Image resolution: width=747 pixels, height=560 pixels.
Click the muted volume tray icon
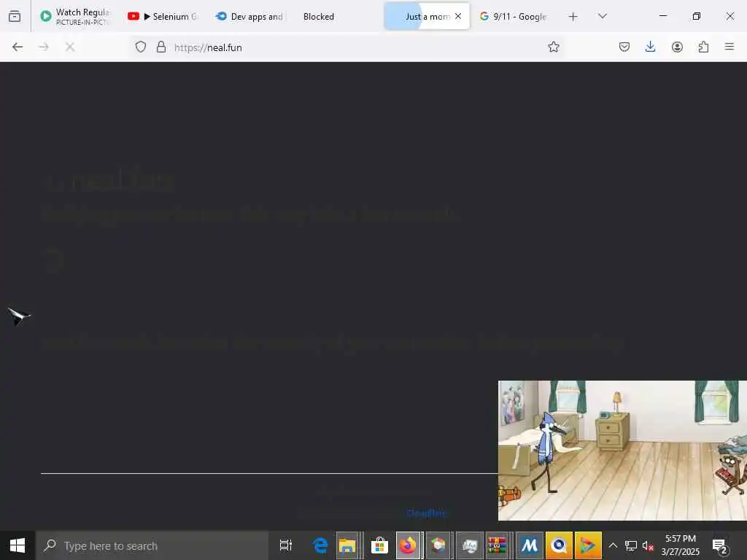point(648,545)
